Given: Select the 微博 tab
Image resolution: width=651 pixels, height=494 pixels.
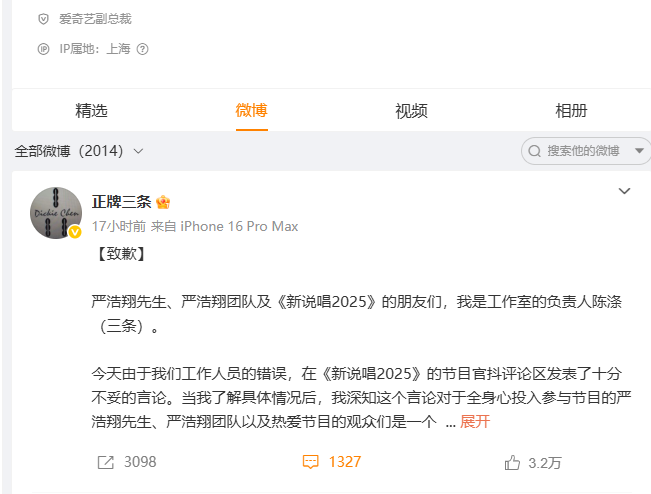Looking at the screenshot, I should 252,111.
